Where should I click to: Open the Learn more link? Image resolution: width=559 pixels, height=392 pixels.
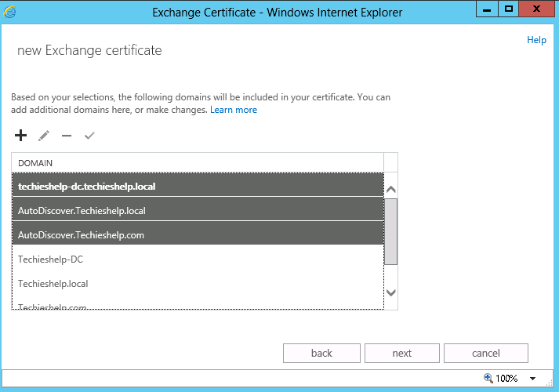(x=234, y=110)
